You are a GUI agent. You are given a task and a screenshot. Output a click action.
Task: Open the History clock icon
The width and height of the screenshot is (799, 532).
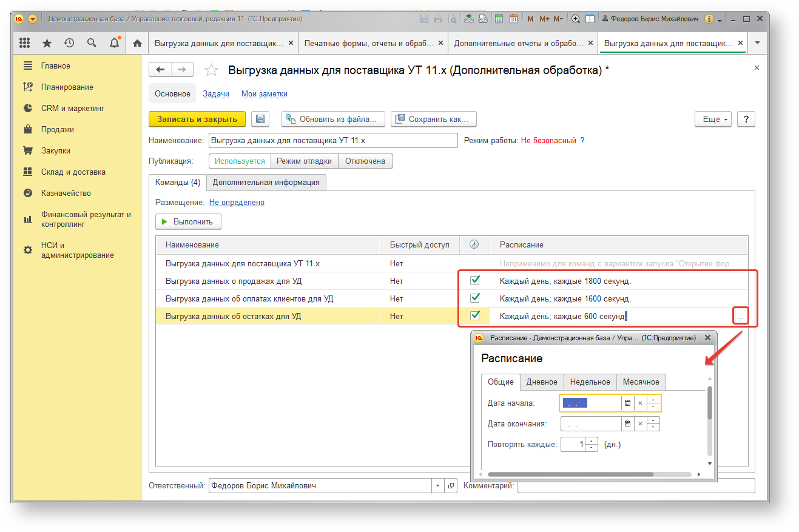(x=69, y=43)
